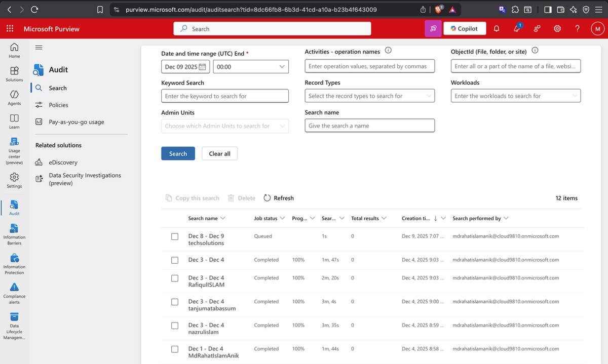Open Copilot from the header
Image resolution: width=608 pixels, height=364 pixels.
tap(465, 29)
